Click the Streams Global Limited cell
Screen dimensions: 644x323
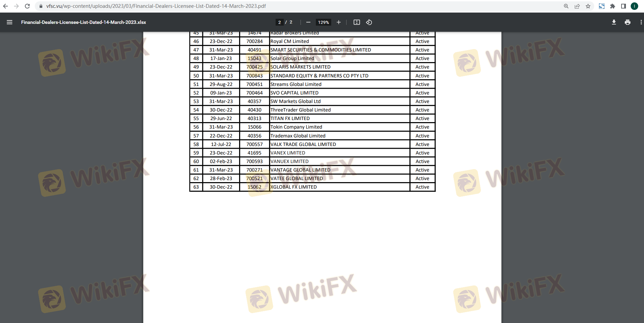(296, 84)
